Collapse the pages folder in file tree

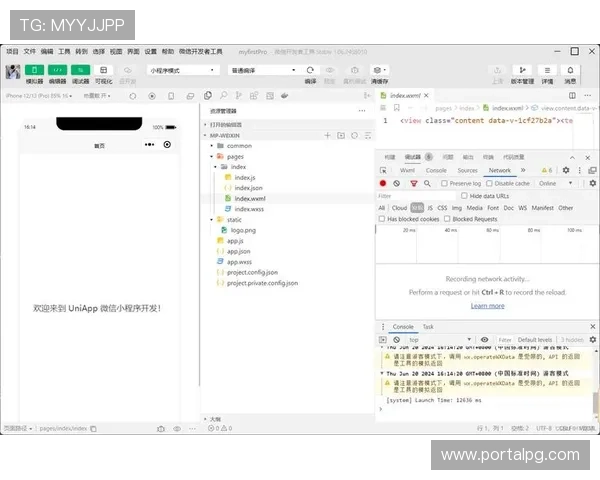tap(213, 156)
